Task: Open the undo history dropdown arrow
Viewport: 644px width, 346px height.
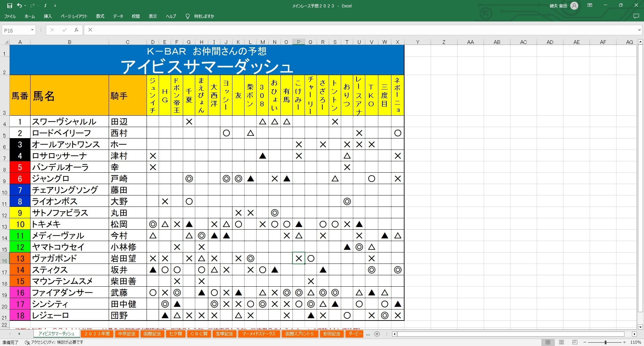Action: 25,6
